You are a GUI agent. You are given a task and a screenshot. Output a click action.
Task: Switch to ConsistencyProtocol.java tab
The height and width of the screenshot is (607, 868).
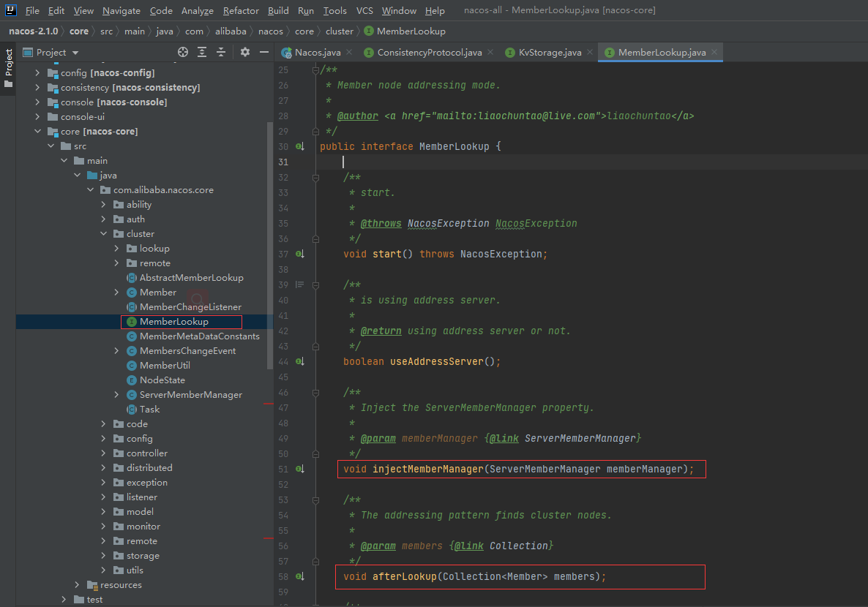point(429,52)
